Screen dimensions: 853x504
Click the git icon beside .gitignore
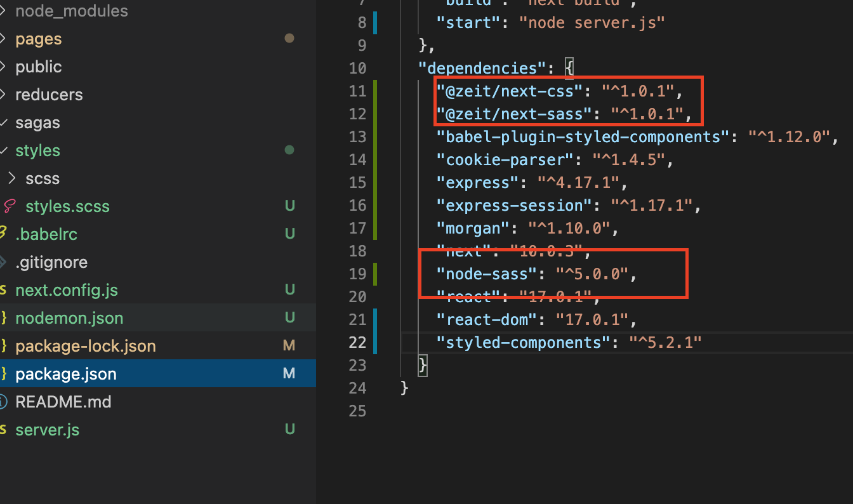[3, 262]
